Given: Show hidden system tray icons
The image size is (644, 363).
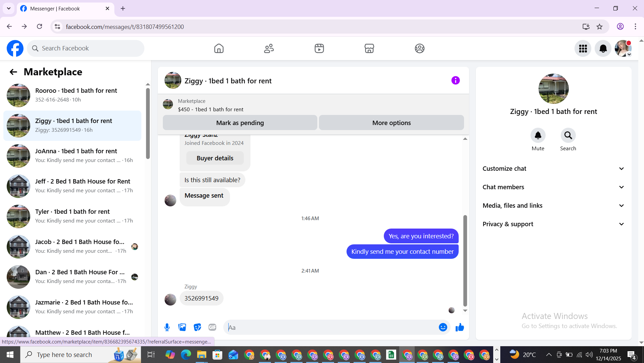Looking at the screenshot, I should (549, 355).
